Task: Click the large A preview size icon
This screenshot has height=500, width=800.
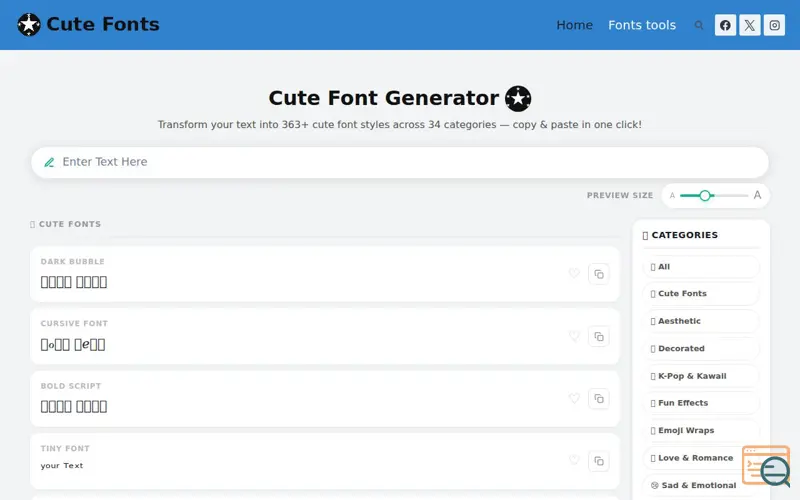Action: pyautogui.click(x=757, y=195)
